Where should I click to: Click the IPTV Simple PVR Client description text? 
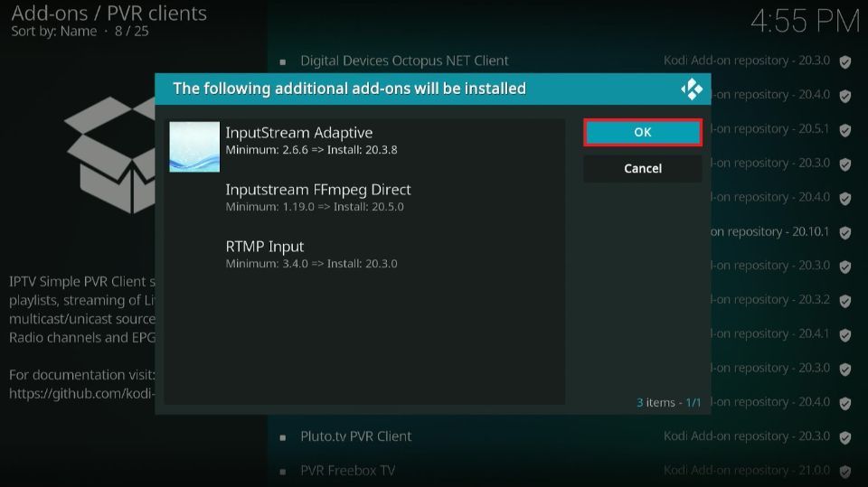[82, 309]
